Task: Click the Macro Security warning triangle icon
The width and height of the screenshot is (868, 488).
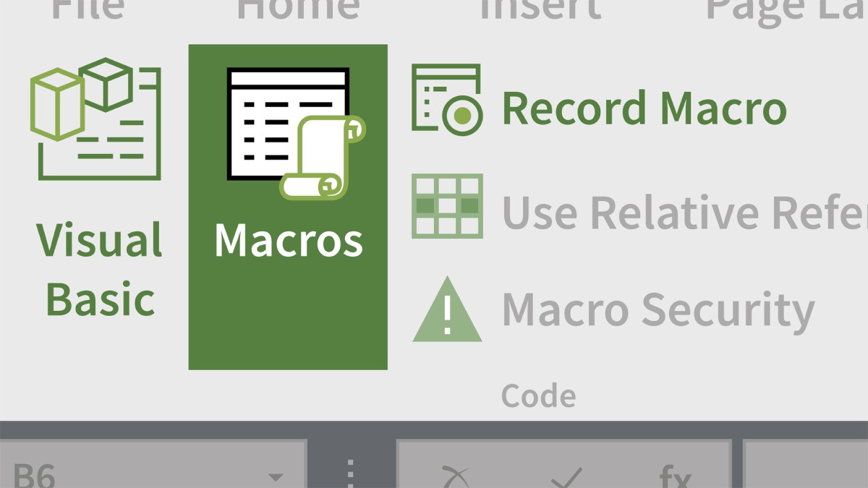Action: (447, 311)
